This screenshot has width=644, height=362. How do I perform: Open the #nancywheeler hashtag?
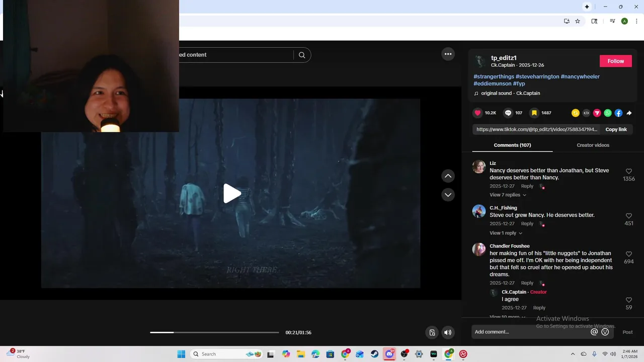580,76
